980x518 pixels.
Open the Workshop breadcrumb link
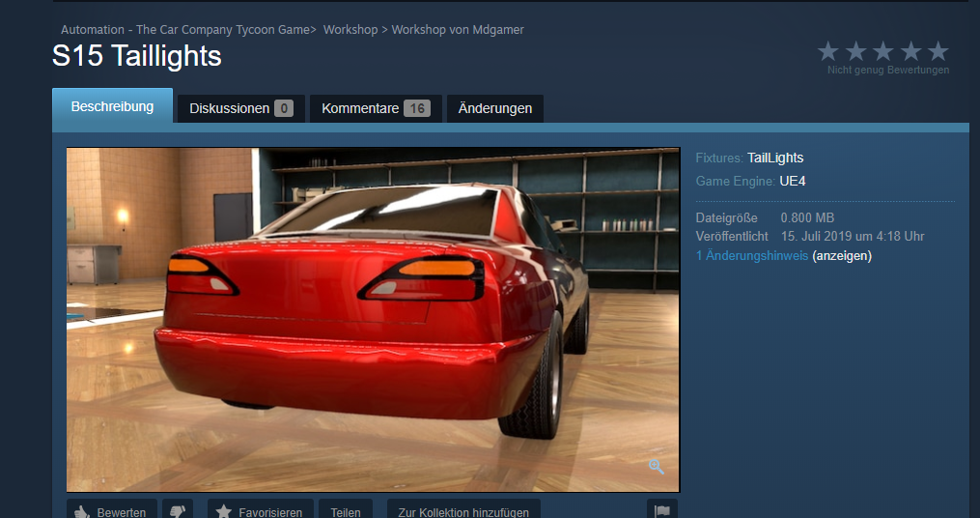pos(350,29)
